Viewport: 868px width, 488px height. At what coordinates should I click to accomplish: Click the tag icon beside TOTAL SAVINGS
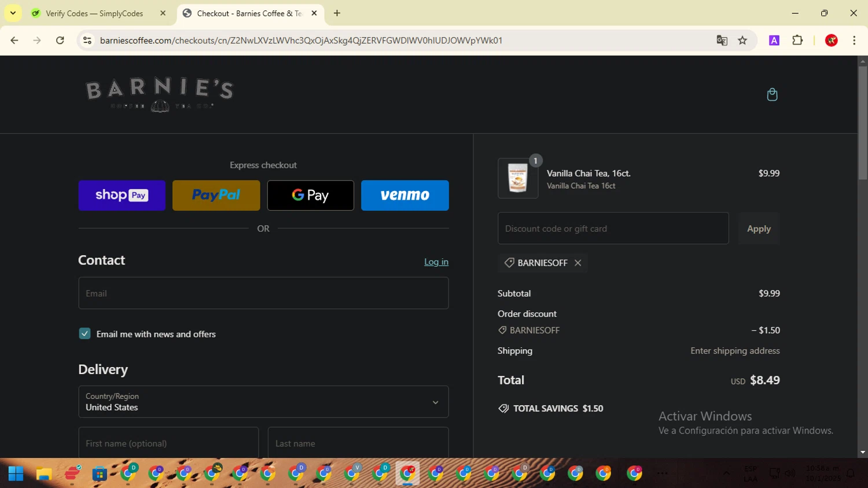503,409
